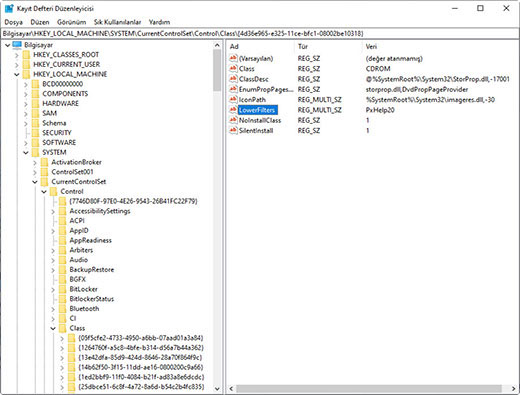Click the BitLocker folder icon
520x395 pixels.
(62, 289)
